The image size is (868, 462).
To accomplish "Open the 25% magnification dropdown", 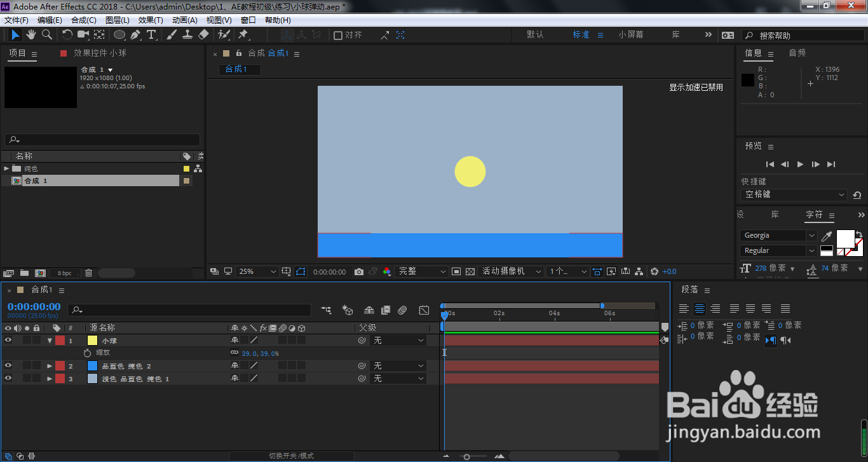I will coord(257,271).
